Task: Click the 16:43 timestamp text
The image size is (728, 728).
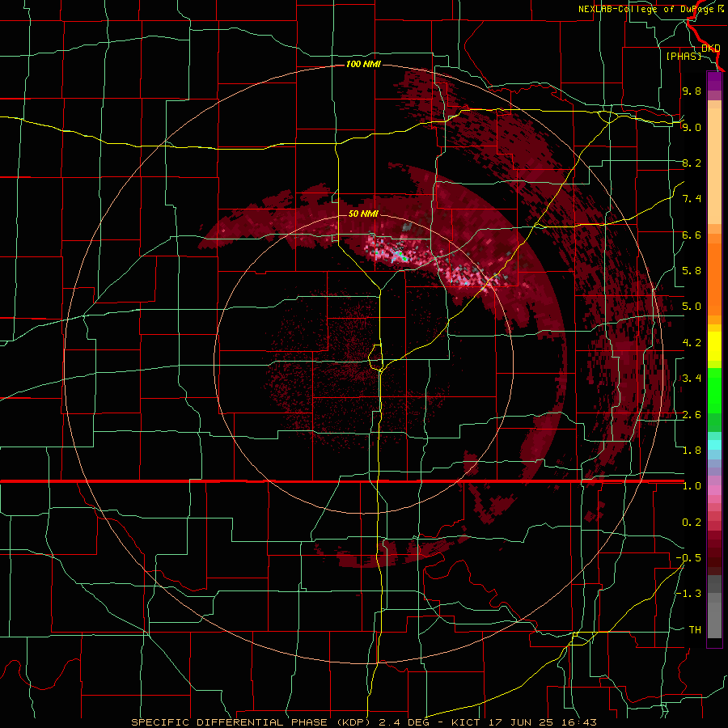Action: (578, 722)
